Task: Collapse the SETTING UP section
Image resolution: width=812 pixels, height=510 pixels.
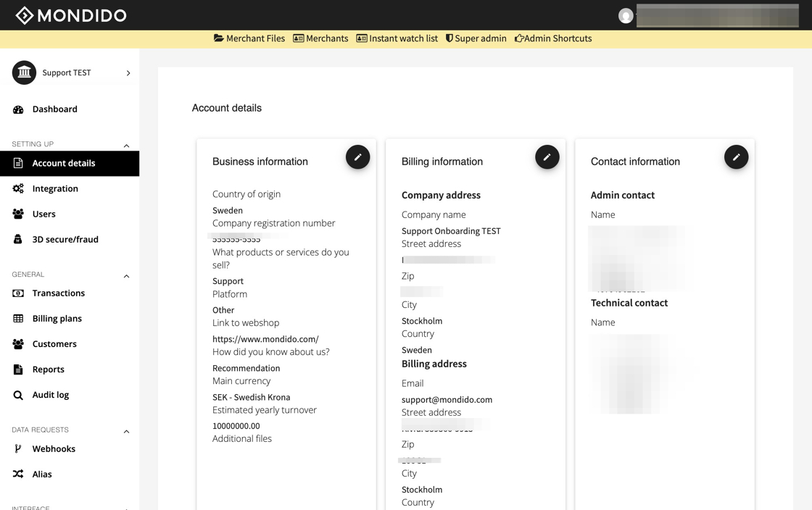Action: (126, 146)
